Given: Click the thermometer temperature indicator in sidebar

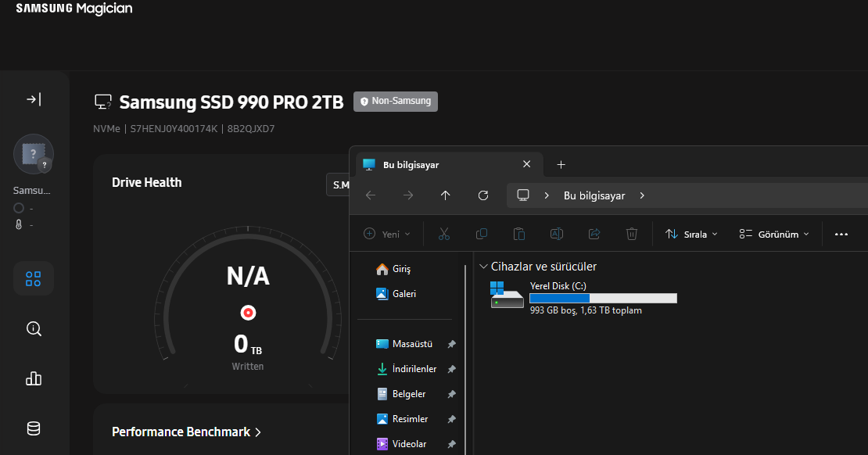Looking at the screenshot, I should pyautogui.click(x=19, y=224).
